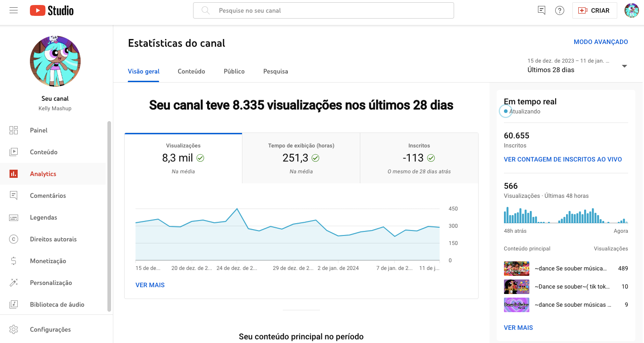The width and height of the screenshot is (644, 343).
Task: Click the heading 'Seu conteúdo principal no período'
Action: point(301,337)
